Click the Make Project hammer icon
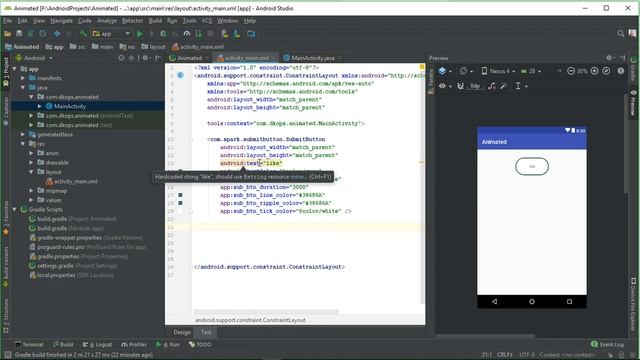The width and height of the screenshot is (640, 360). (x=83, y=34)
